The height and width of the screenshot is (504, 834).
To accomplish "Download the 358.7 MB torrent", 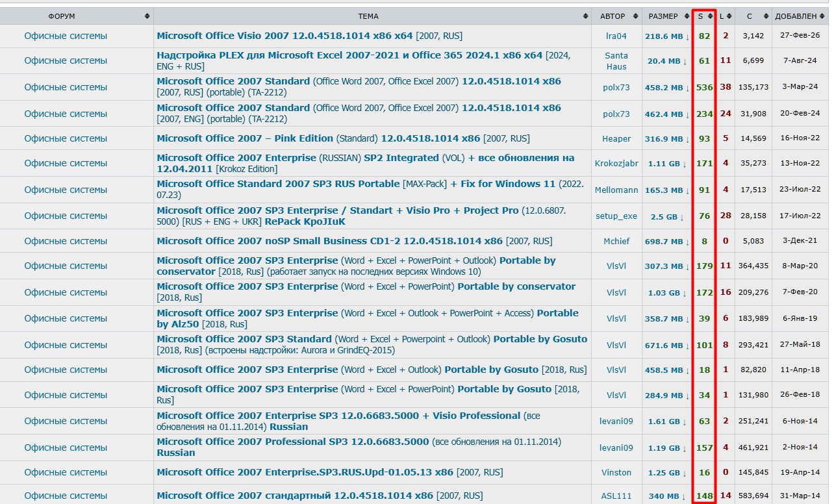I will [667, 318].
